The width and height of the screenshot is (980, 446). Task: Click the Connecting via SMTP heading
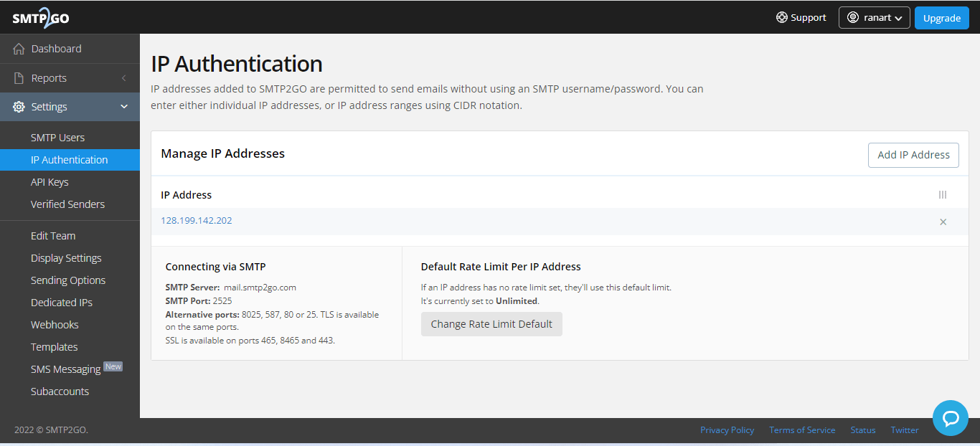point(216,267)
